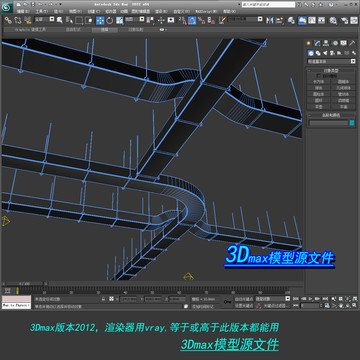Click the object name input field
The height and width of the screenshot is (360, 360).
(329, 123)
